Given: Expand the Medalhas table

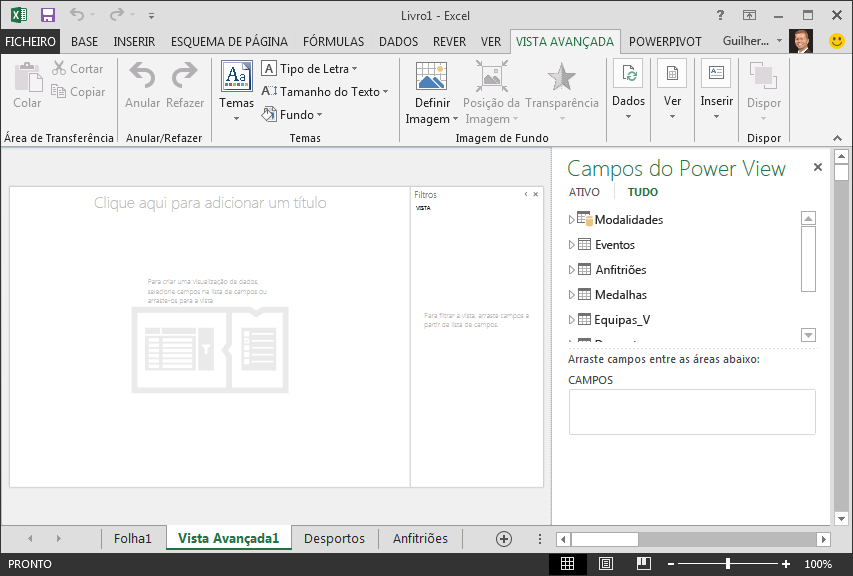Looking at the screenshot, I should [571, 295].
